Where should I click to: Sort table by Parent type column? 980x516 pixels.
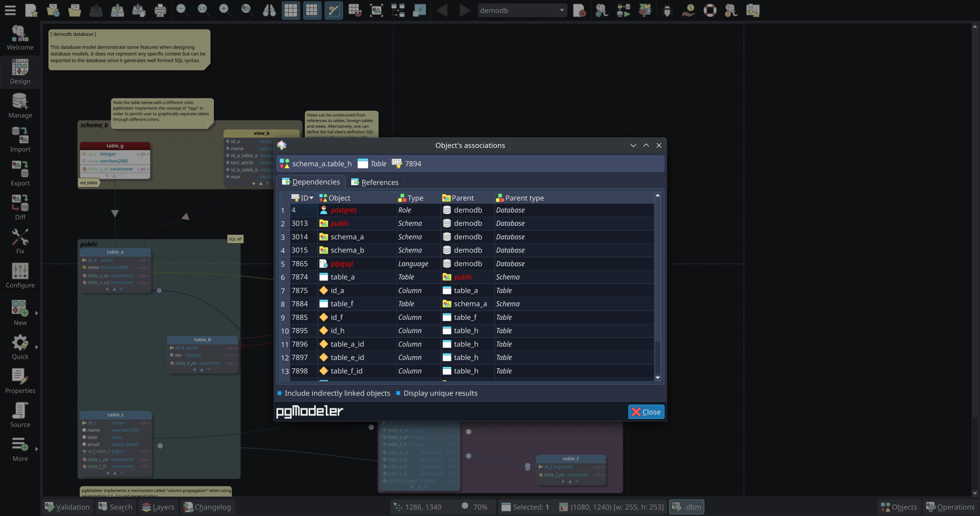[x=524, y=198]
